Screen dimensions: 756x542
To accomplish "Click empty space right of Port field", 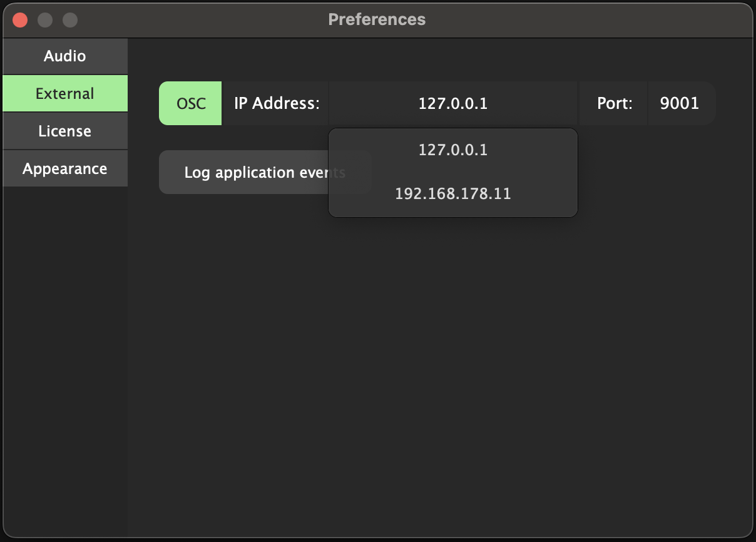I will point(733,103).
